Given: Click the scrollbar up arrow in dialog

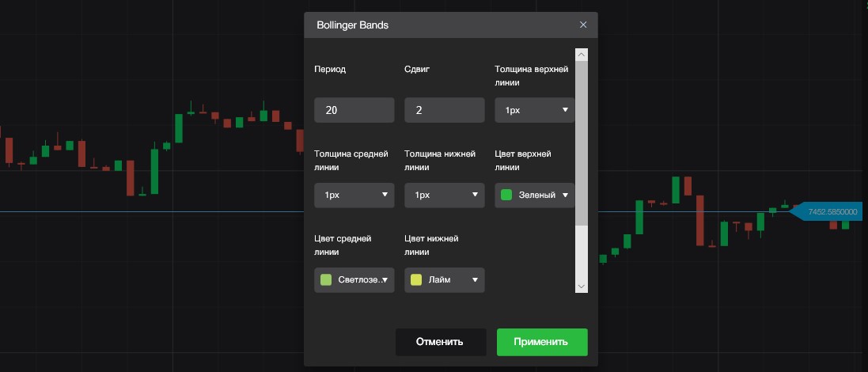Looking at the screenshot, I should click(x=582, y=55).
